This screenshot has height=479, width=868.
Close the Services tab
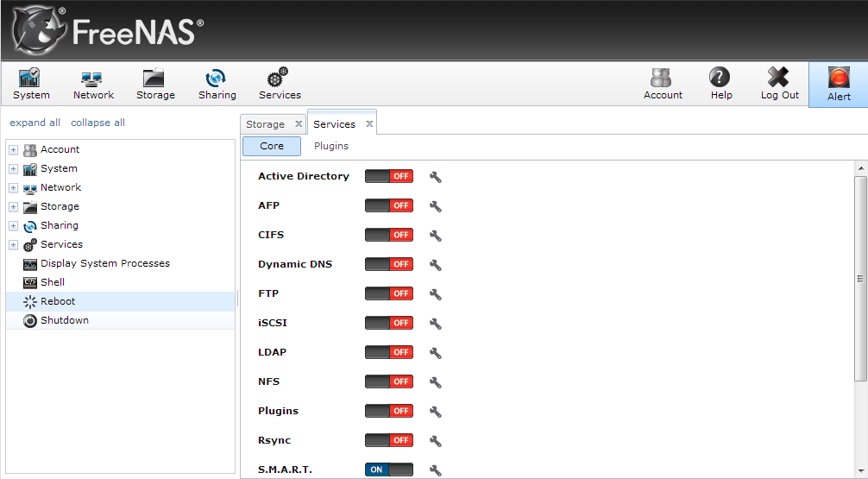369,124
